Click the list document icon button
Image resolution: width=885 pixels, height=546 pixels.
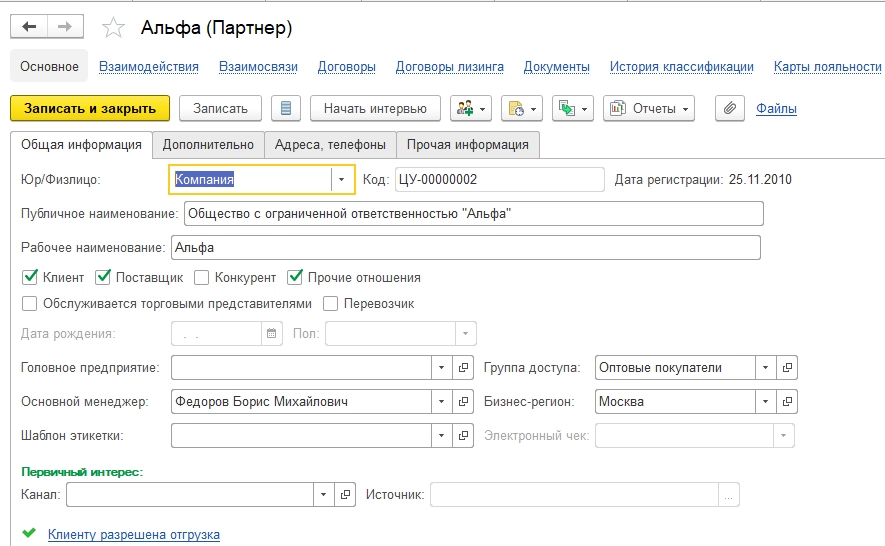(x=287, y=108)
